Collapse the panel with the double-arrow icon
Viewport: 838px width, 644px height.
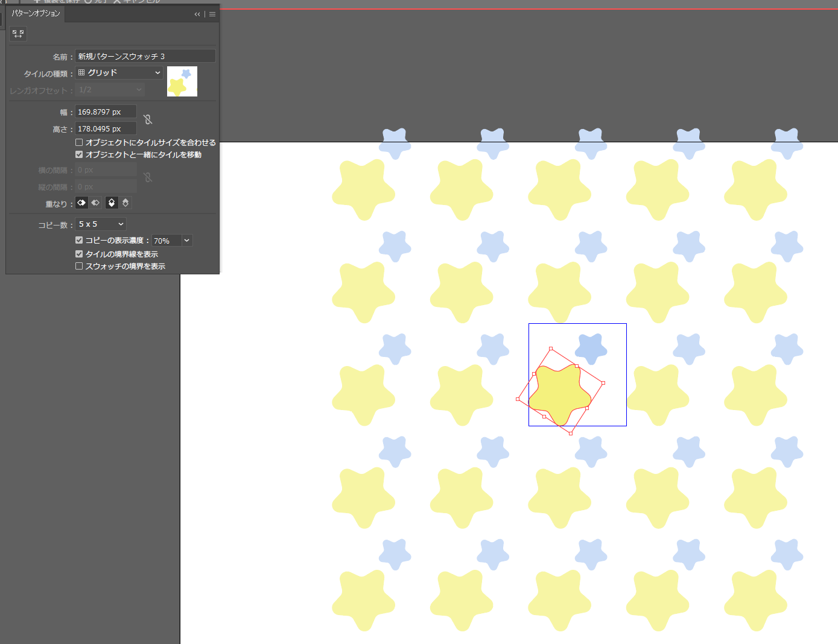pyautogui.click(x=197, y=14)
